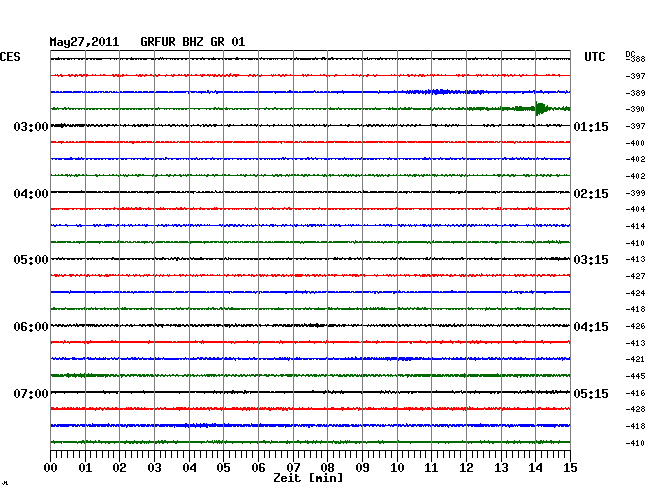
Task: Click minute tick label 11
Action: [x=431, y=467]
